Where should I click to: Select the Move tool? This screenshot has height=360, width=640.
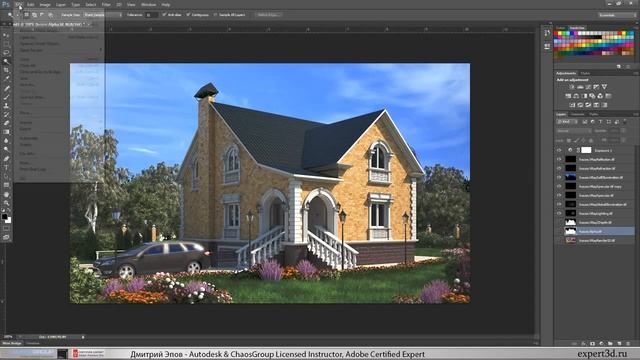[x=6, y=36]
